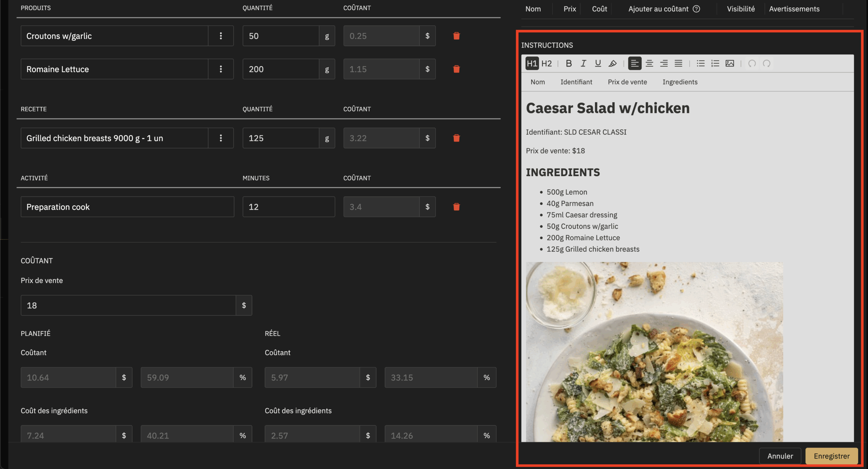Viewport: 868px width, 469px height.
Task: Align text right in editor
Action: click(x=664, y=63)
